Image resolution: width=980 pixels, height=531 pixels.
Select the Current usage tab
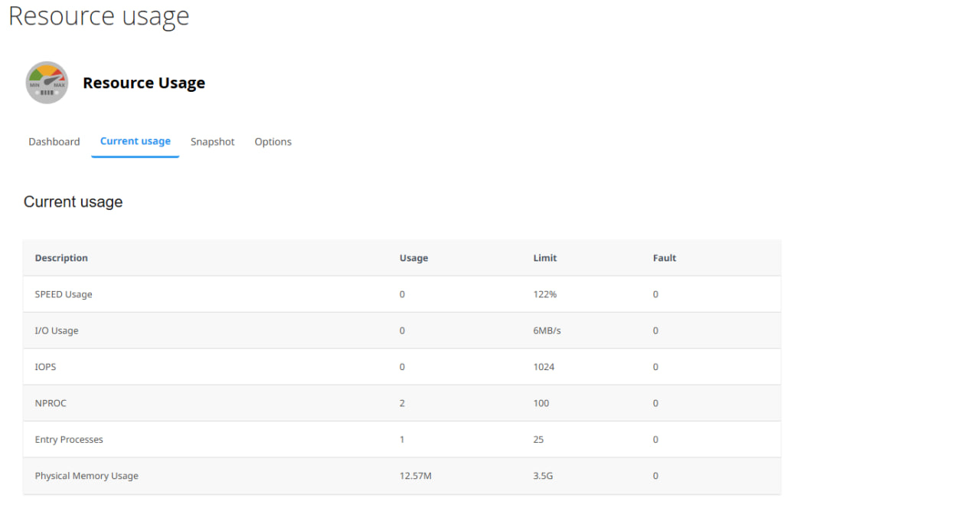(x=136, y=141)
